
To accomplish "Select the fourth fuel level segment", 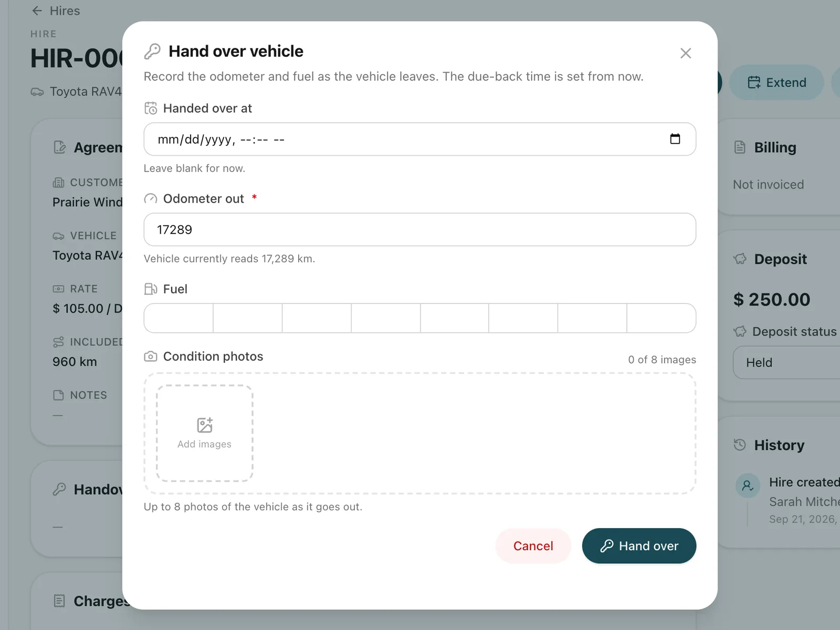I will click(386, 318).
